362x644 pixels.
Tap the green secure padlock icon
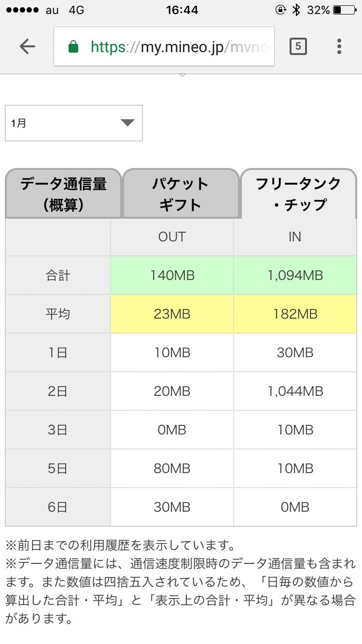(73, 47)
